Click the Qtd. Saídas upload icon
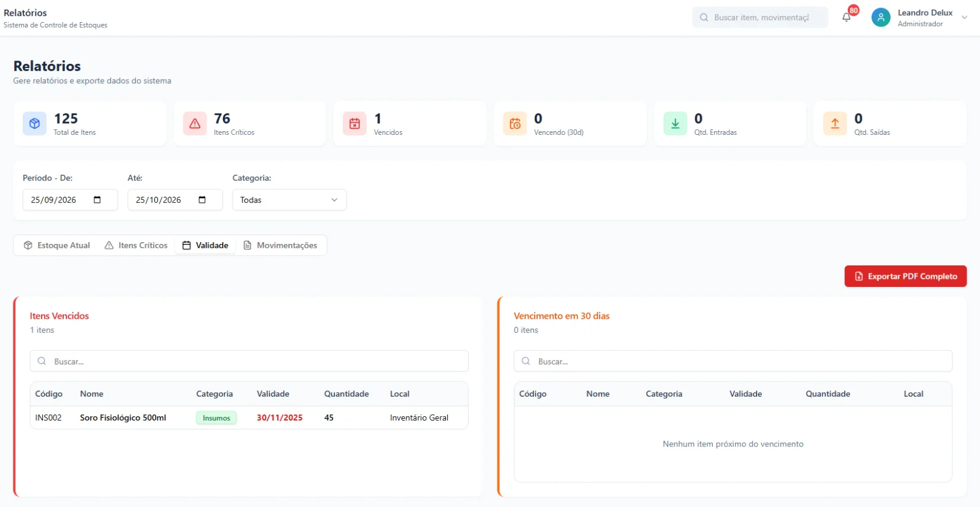This screenshot has width=980, height=507. click(x=835, y=123)
